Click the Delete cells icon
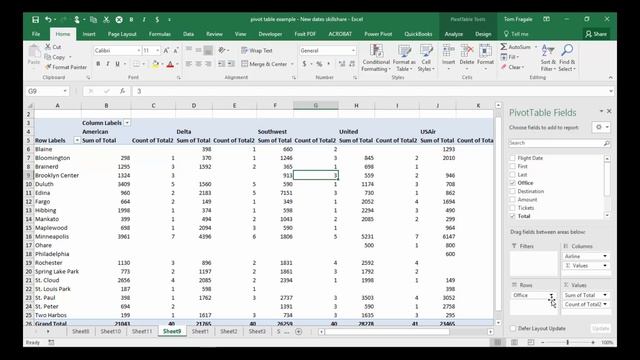The height and width of the screenshot is (360, 640). point(467,51)
